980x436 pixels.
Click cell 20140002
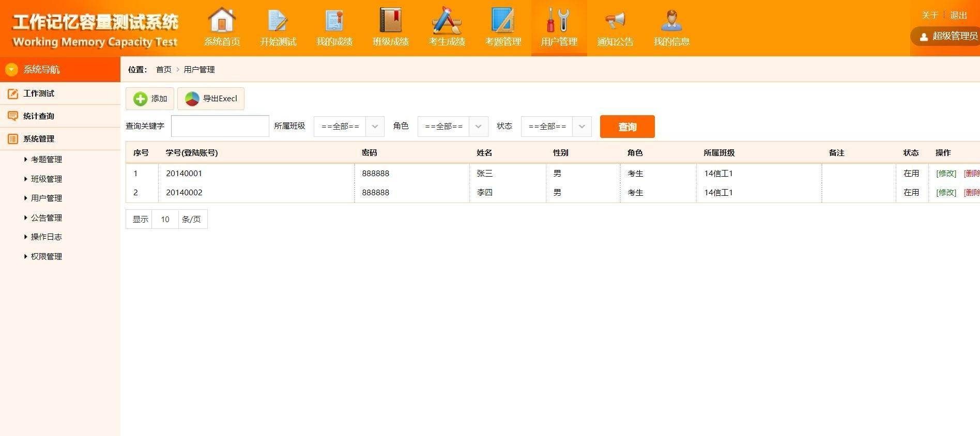pyautogui.click(x=184, y=193)
